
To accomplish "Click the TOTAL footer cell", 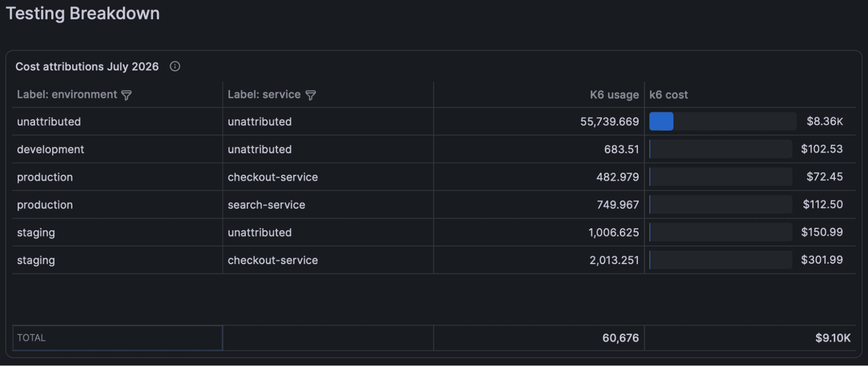I will [118, 338].
